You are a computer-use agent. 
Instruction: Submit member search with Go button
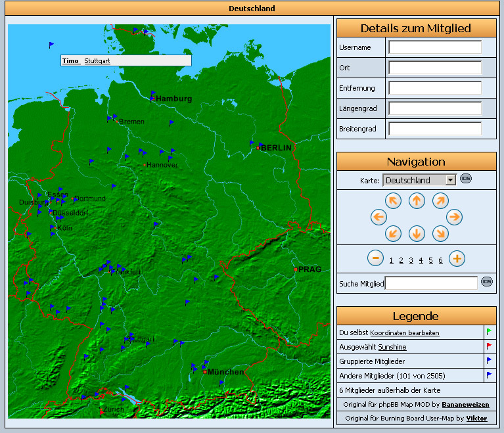pos(486,282)
